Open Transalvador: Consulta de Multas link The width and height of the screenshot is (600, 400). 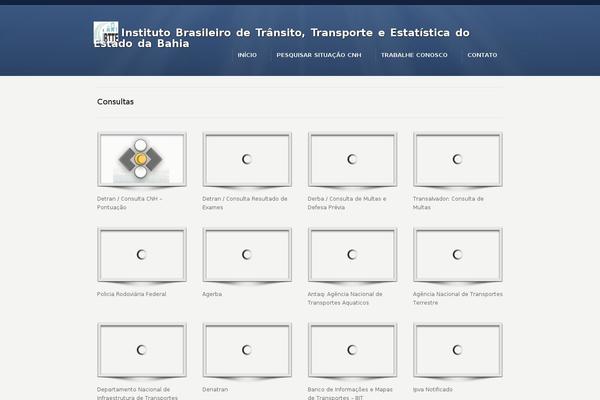[448, 203]
